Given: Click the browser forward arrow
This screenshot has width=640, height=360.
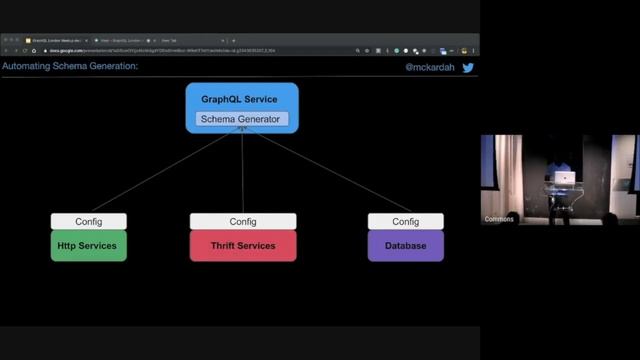Looking at the screenshot, I should (x=16, y=51).
